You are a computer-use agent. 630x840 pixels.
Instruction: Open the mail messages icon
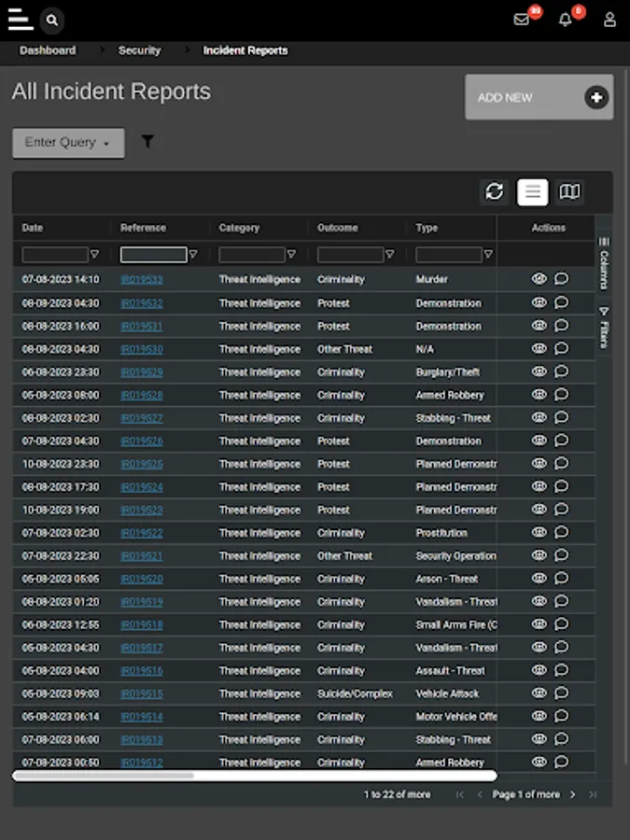[x=522, y=20]
